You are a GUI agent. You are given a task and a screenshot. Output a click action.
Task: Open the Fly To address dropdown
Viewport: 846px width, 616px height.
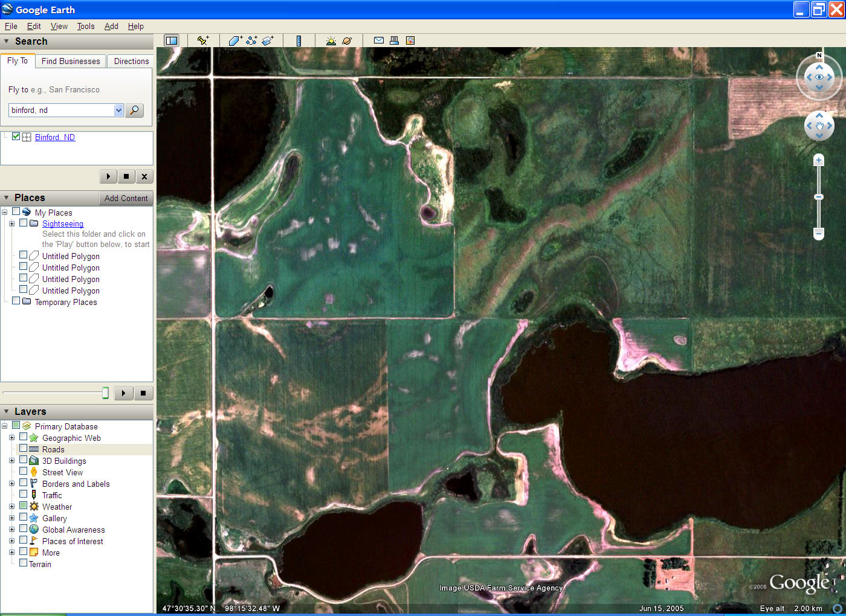point(118,110)
